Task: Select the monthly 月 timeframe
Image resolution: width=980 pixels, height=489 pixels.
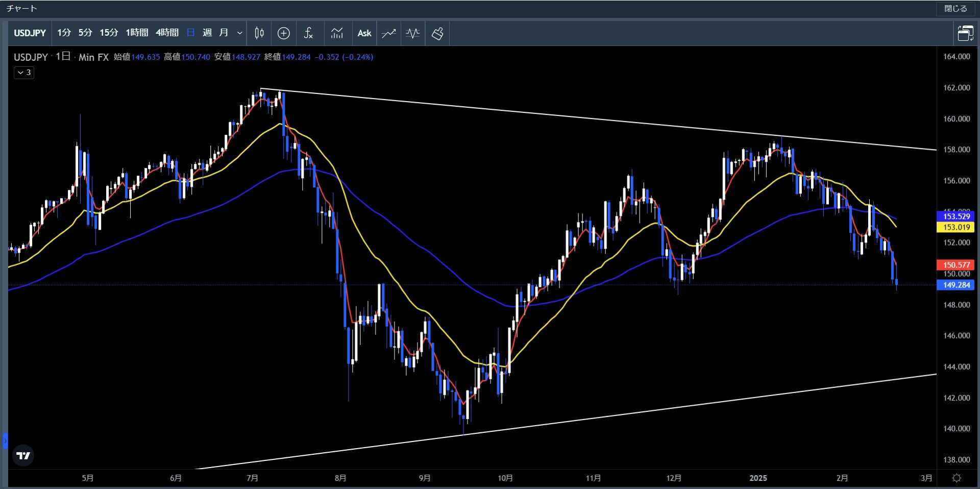Action: tap(224, 33)
